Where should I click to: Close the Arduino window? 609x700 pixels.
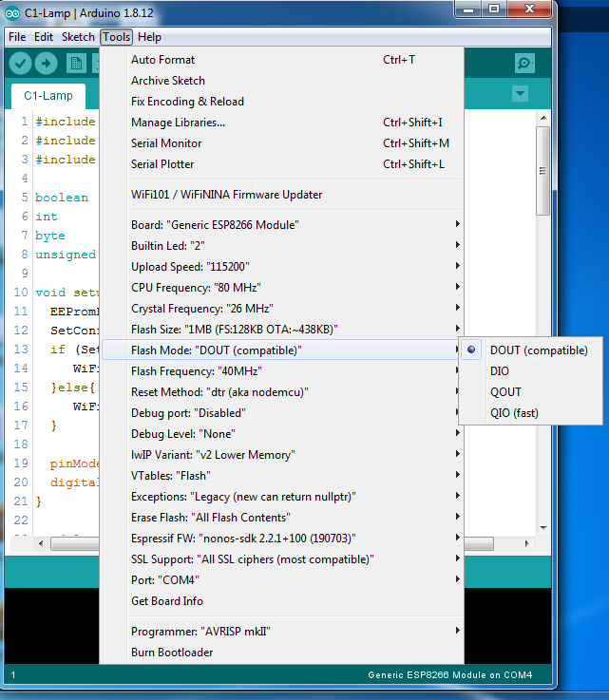point(529,9)
